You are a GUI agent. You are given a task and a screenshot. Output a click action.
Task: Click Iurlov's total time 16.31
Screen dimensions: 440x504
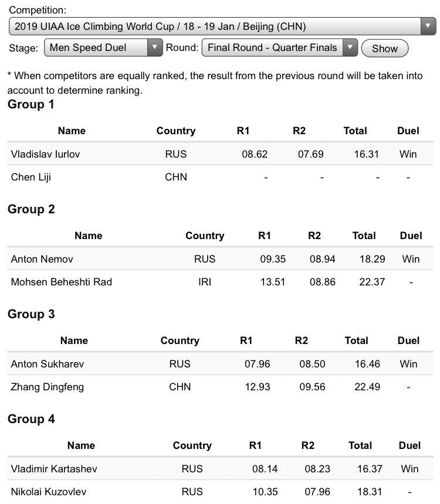click(367, 154)
